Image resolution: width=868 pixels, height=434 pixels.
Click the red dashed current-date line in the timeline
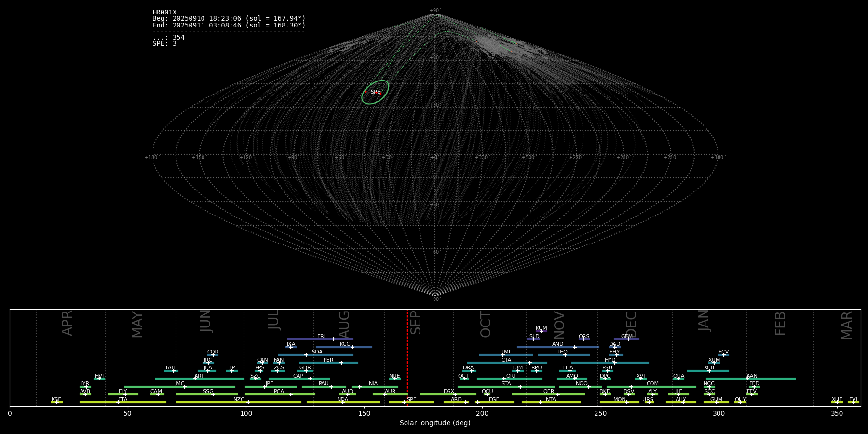pyautogui.click(x=407, y=357)
